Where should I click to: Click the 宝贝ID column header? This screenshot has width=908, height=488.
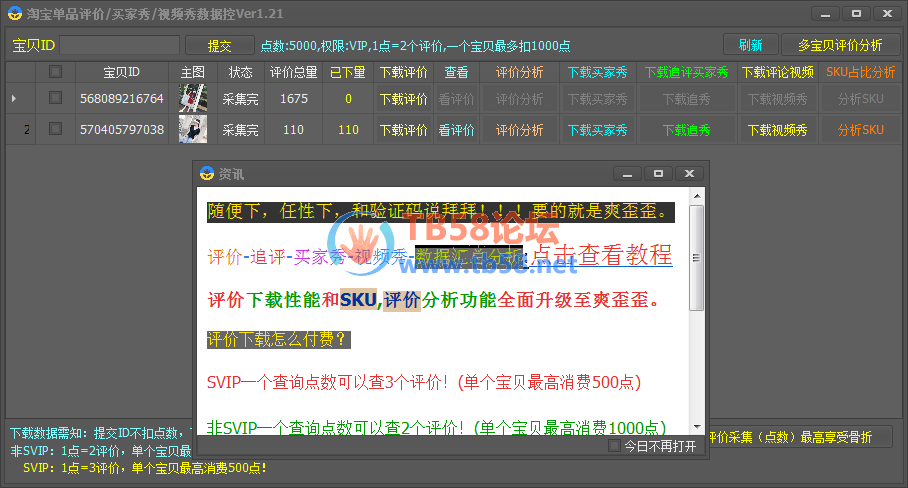click(x=122, y=72)
